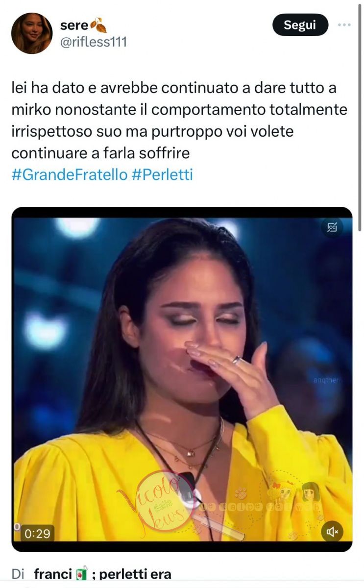The image size is (364, 588).
Task: Open the #GrandeFratello hashtag
Action: point(70,174)
